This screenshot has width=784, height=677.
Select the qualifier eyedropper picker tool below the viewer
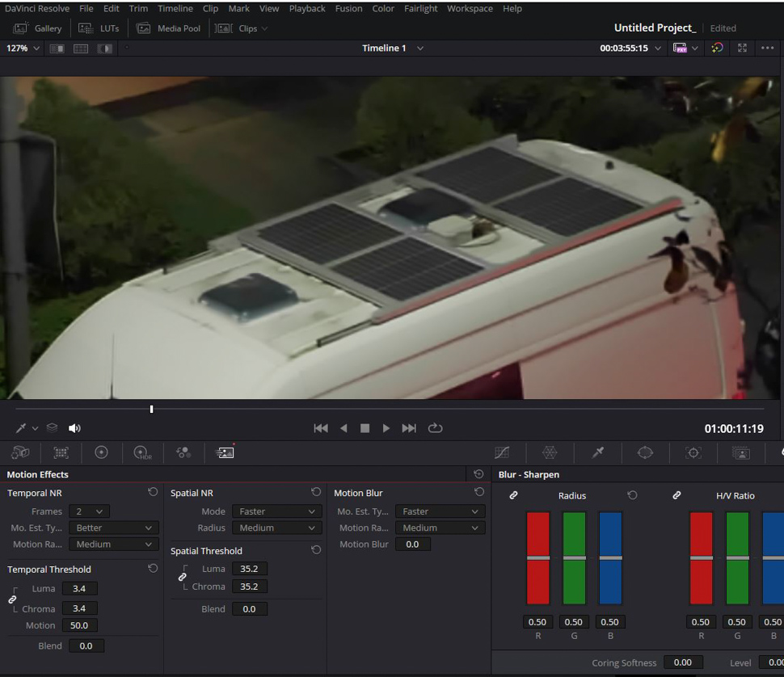tap(21, 428)
